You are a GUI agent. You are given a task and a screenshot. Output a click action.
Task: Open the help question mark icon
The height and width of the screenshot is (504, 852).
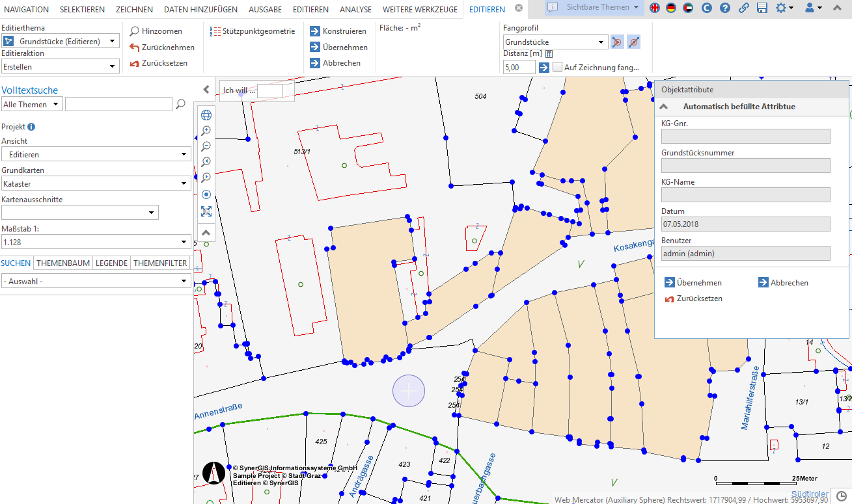point(725,8)
